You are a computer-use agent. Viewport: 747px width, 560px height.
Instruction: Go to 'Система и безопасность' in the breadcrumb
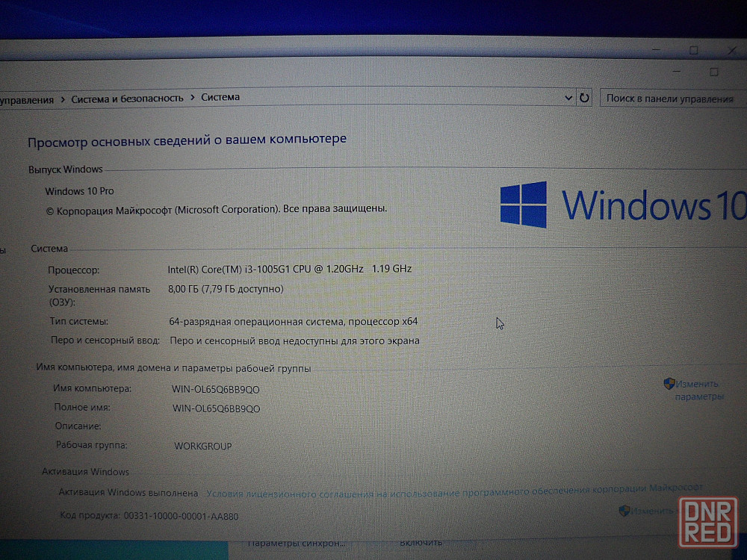[x=127, y=98]
